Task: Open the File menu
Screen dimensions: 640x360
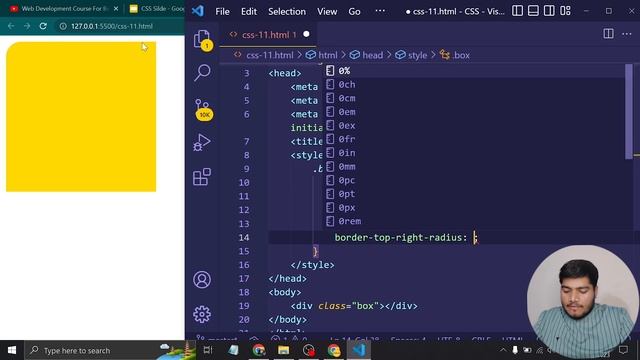Action: [222, 11]
